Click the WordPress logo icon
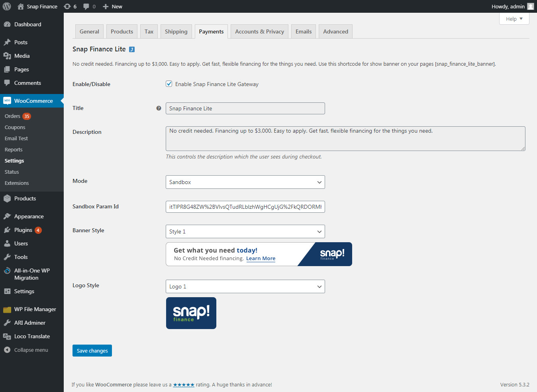This screenshot has width=537, height=392. (7, 6)
